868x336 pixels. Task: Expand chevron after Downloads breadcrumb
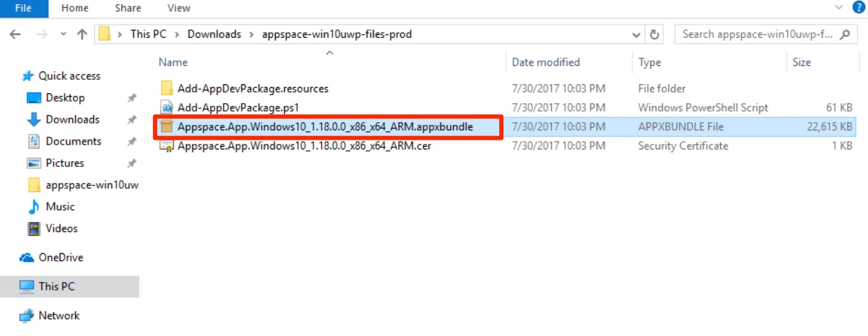[x=251, y=34]
